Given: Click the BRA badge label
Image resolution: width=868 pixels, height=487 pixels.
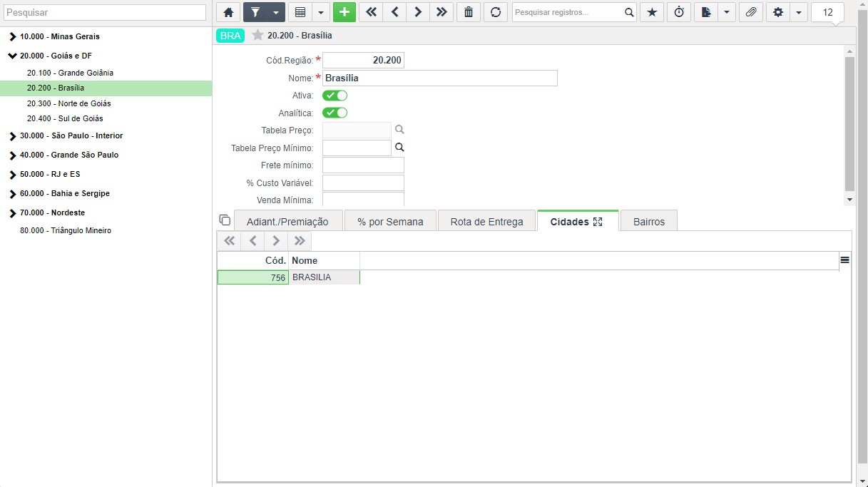Looking at the screenshot, I should (230, 35).
